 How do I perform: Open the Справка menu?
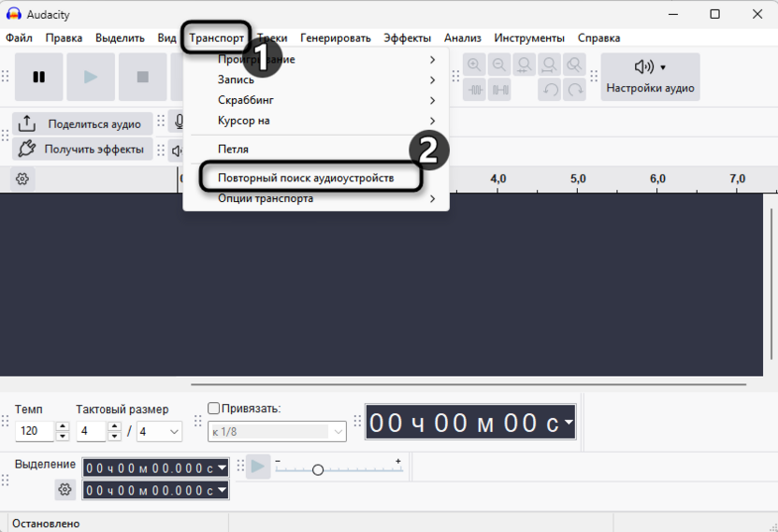[x=598, y=38]
